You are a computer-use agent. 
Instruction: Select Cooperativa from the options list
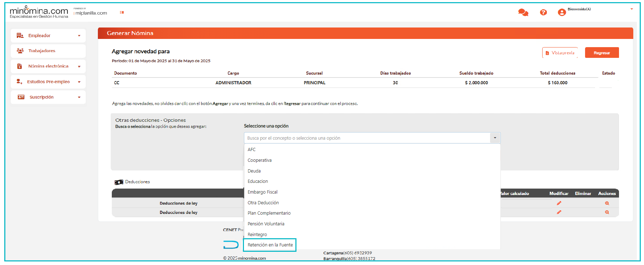click(x=372, y=160)
